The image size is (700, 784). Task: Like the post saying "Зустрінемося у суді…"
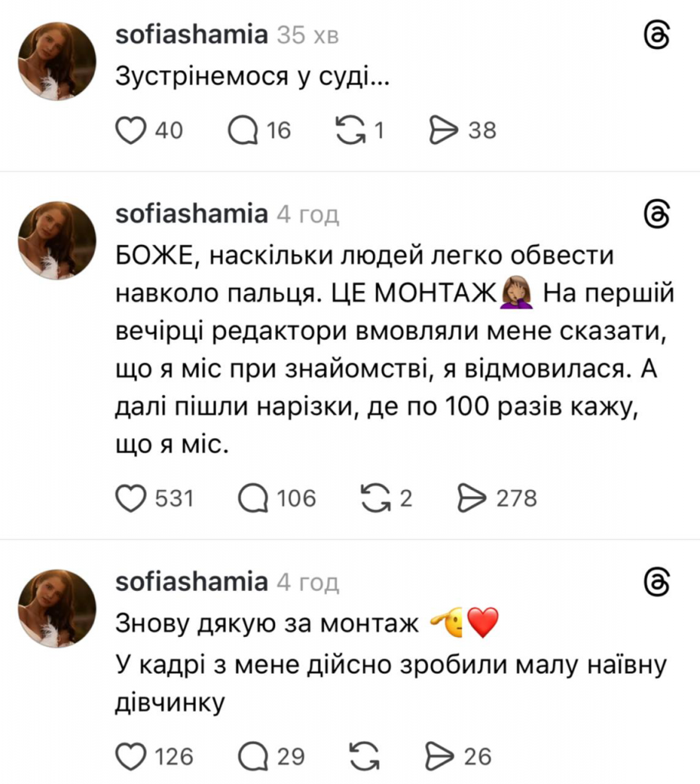click(132, 130)
